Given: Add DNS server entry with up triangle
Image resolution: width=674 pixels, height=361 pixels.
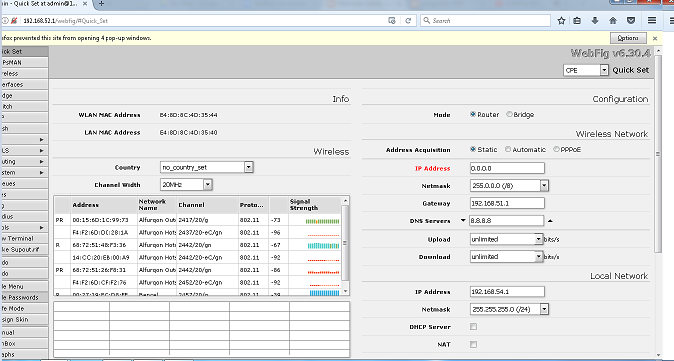Looking at the screenshot, I should [x=550, y=221].
